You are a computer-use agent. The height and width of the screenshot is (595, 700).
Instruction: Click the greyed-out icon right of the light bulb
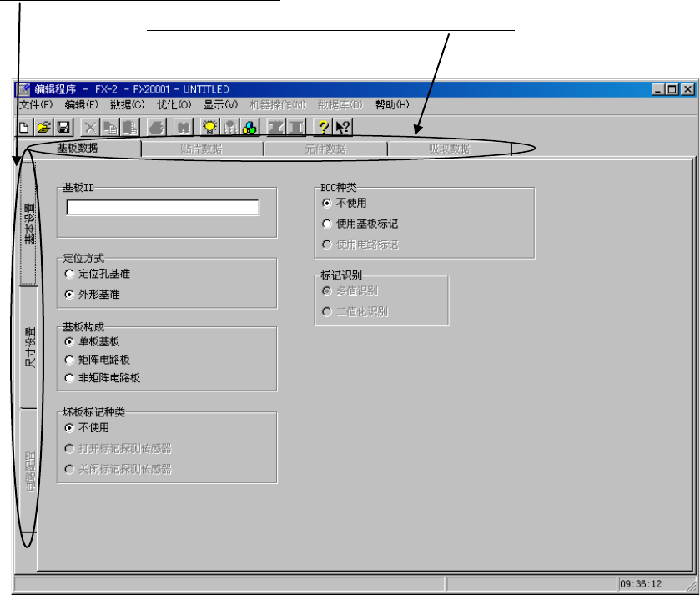click(230, 128)
